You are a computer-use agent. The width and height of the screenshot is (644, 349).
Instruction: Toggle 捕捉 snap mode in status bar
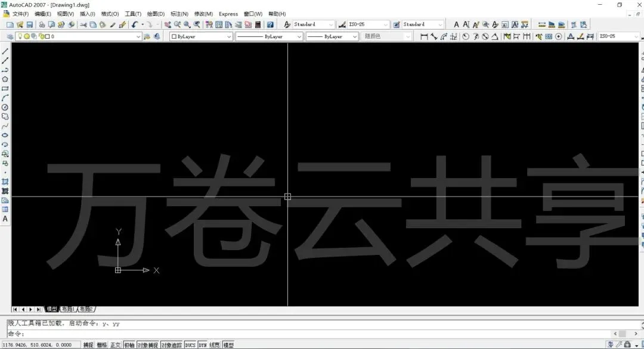(x=88, y=345)
